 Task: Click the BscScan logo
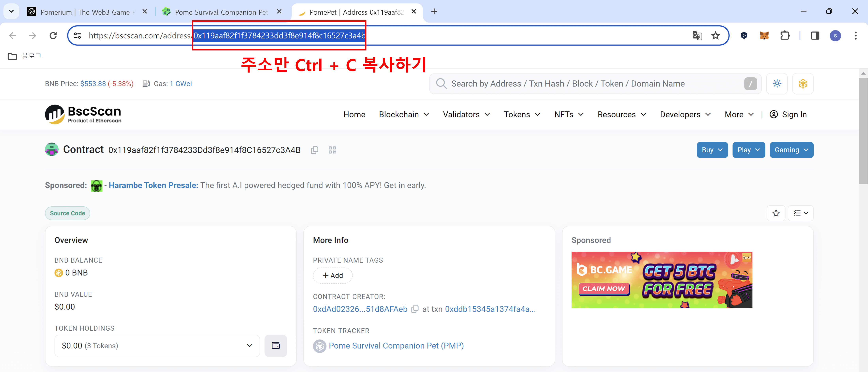83,114
